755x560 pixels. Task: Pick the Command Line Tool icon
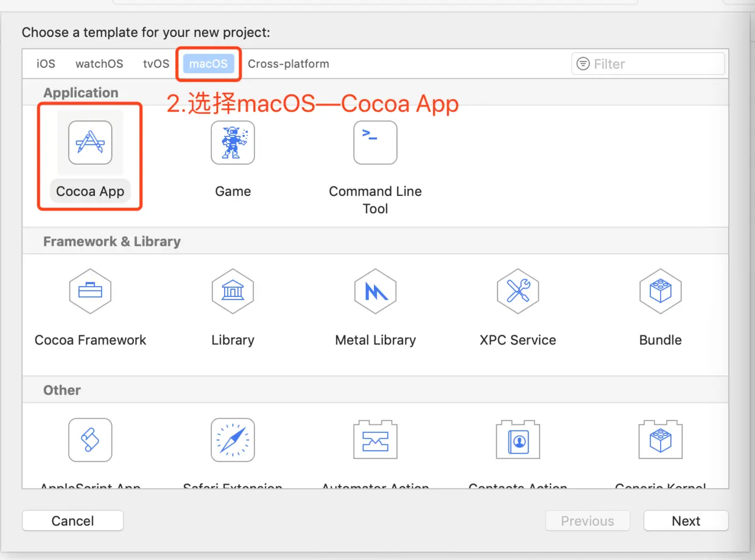tap(375, 142)
